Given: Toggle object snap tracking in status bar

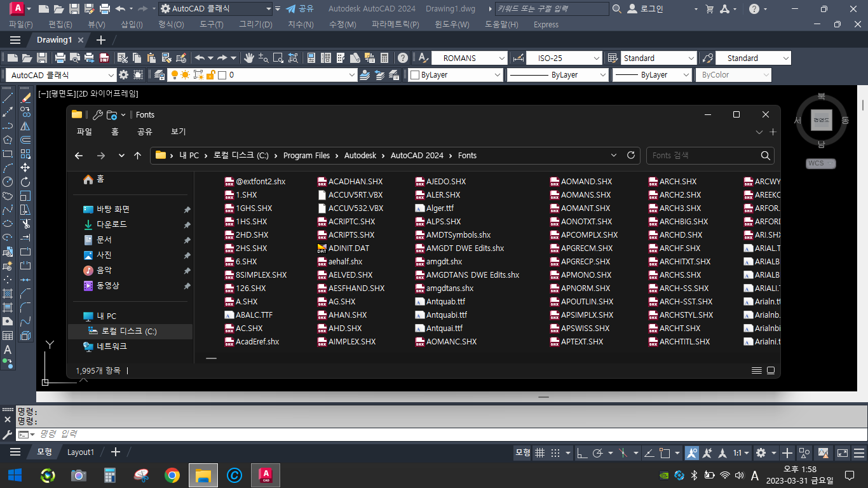Looking at the screenshot, I should tap(649, 453).
